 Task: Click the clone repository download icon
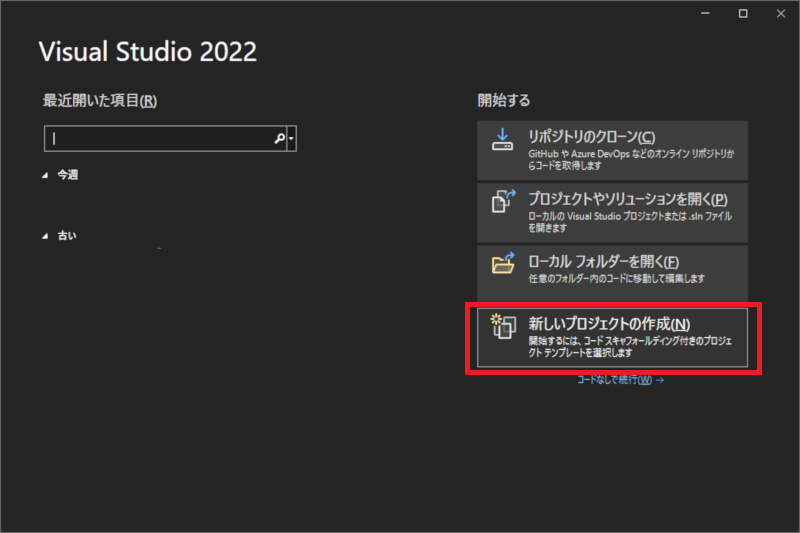(502, 139)
